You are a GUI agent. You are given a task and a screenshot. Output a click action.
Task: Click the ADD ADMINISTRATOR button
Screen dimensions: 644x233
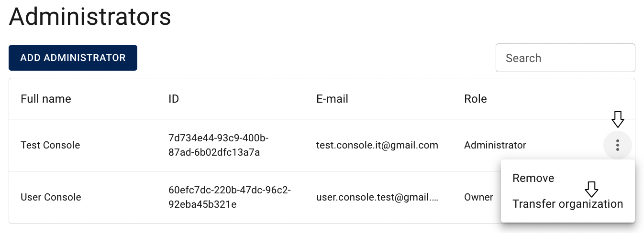tap(73, 58)
